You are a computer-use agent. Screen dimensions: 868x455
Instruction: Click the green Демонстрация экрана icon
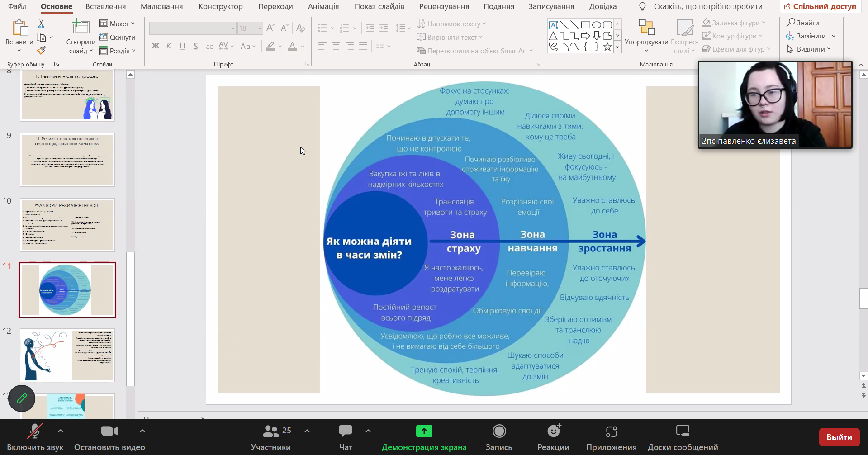[x=424, y=431]
